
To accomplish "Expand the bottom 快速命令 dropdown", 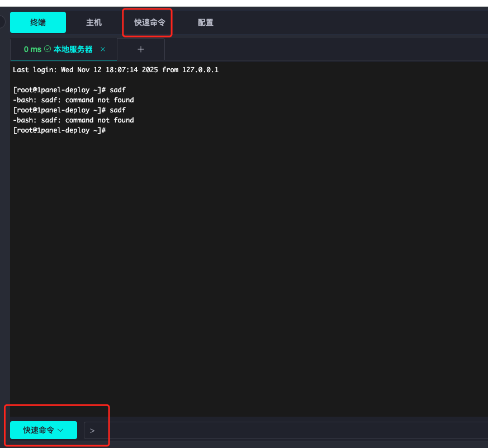I will point(44,430).
